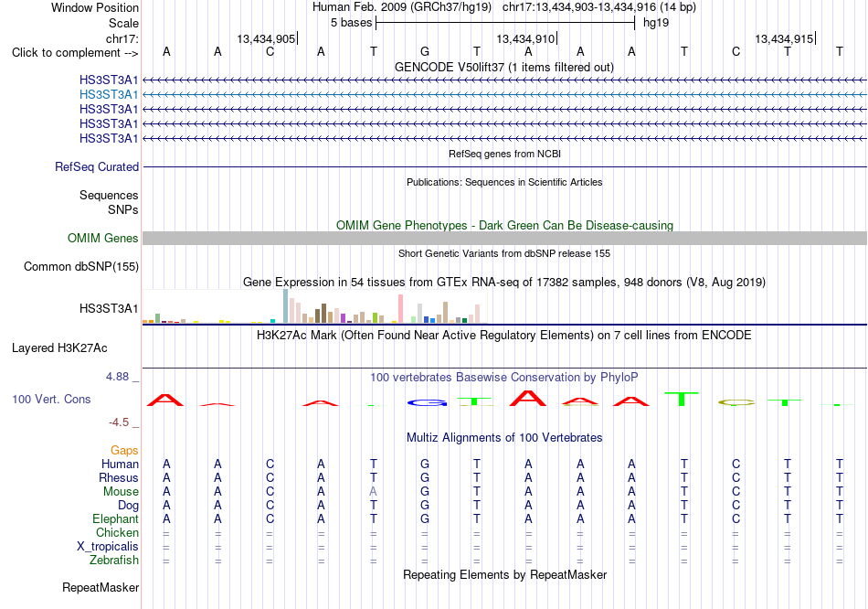Click the Window Position track label

coord(95,7)
